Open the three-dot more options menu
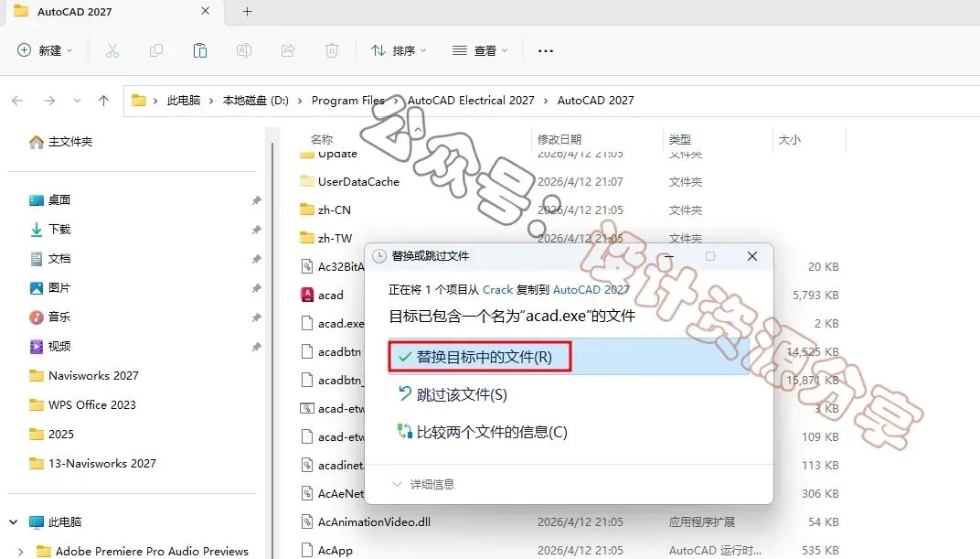The image size is (980, 559). (x=546, y=50)
